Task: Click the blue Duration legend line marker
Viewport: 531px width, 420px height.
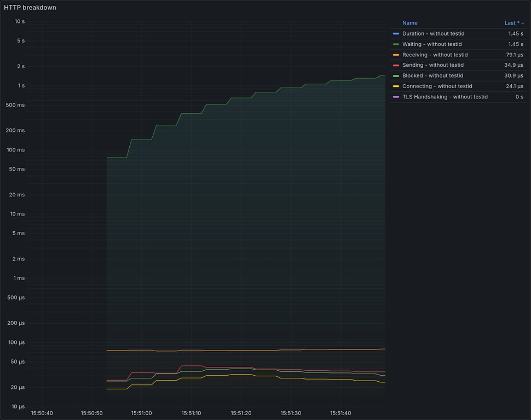Action: (x=396, y=33)
